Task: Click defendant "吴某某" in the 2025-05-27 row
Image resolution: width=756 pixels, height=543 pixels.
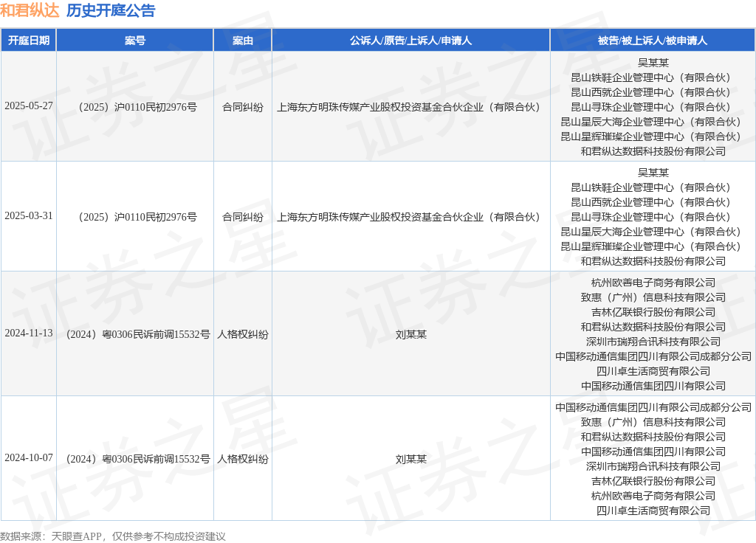Action: (653, 63)
